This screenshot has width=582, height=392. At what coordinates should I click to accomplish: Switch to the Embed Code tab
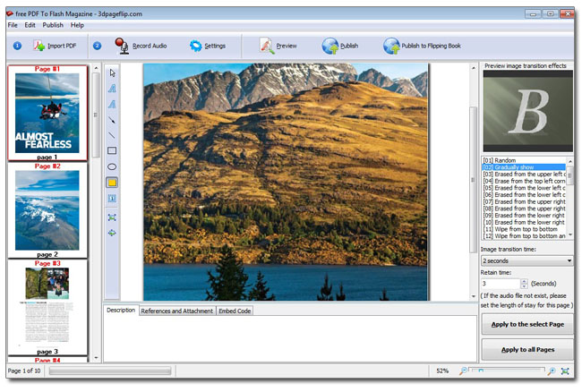(235, 311)
